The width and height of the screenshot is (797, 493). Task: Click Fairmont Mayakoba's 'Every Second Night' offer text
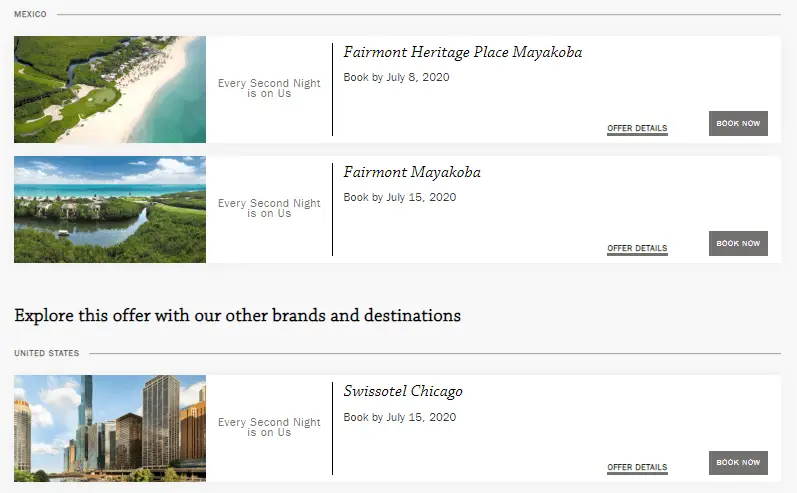pos(269,208)
